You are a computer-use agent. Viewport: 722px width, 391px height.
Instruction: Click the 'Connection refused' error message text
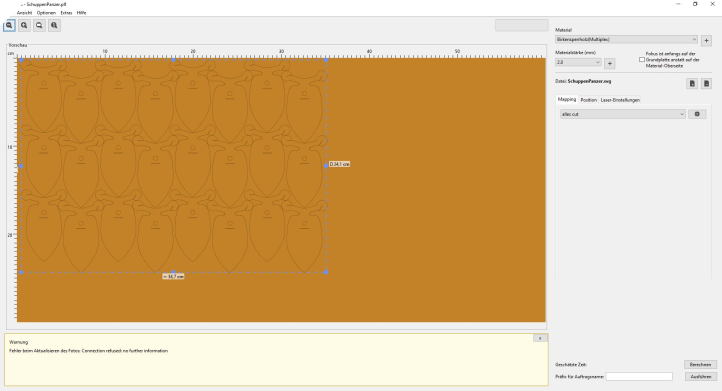point(88,351)
